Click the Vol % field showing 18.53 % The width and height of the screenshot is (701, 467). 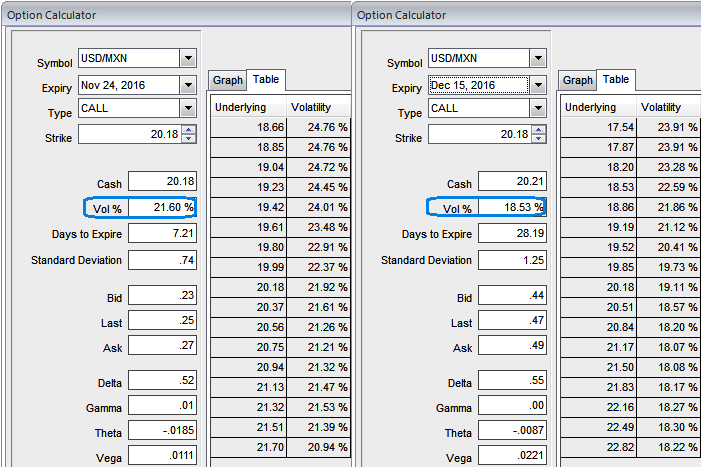click(x=511, y=207)
